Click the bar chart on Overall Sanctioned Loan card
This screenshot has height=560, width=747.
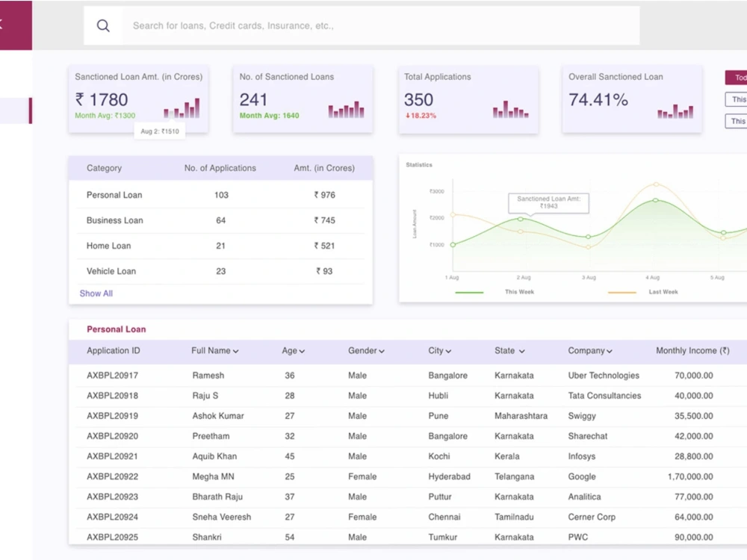[x=675, y=111]
